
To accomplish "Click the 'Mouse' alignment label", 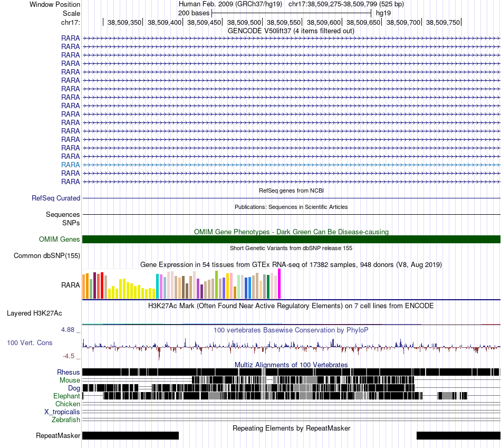I will pos(70,380).
